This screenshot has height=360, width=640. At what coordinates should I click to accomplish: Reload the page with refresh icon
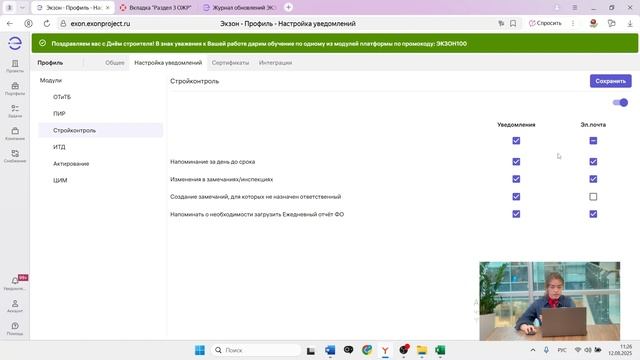(x=47, y=24)
